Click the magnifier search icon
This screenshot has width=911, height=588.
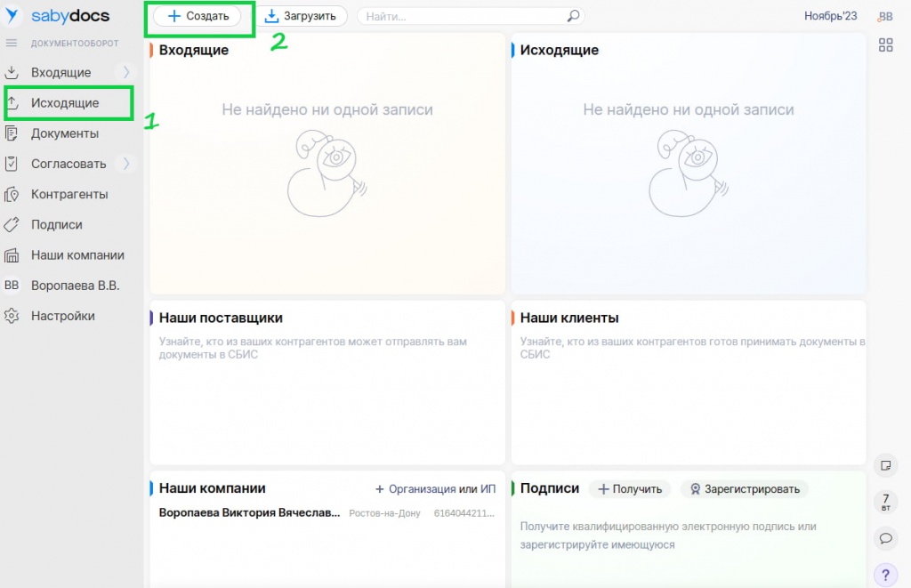tap(573, 16)
